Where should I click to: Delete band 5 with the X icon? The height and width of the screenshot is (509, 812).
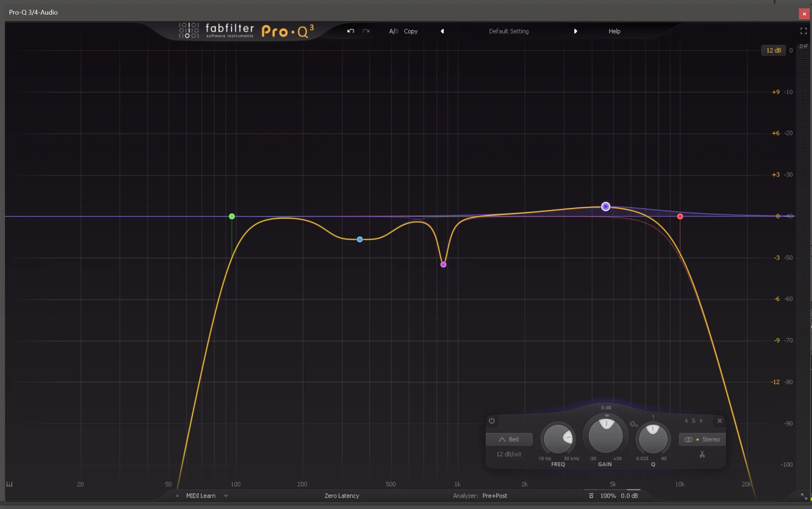coord(719,421)
